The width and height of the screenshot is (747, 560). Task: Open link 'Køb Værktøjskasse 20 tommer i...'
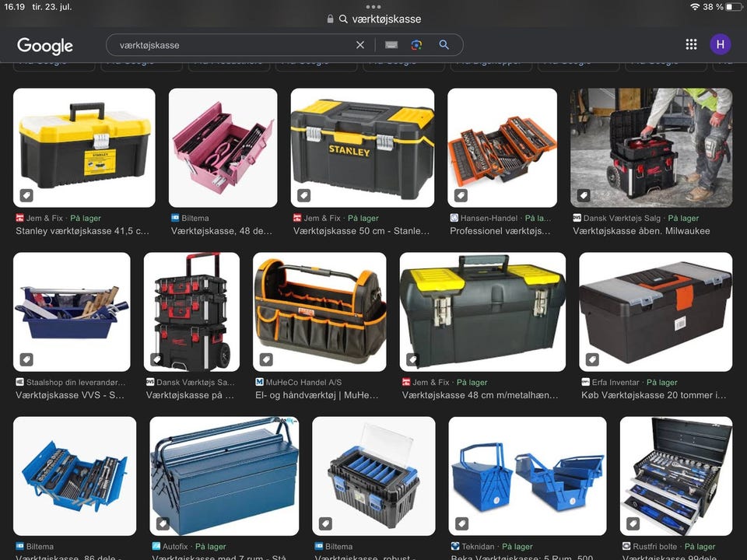coord(654,395)
